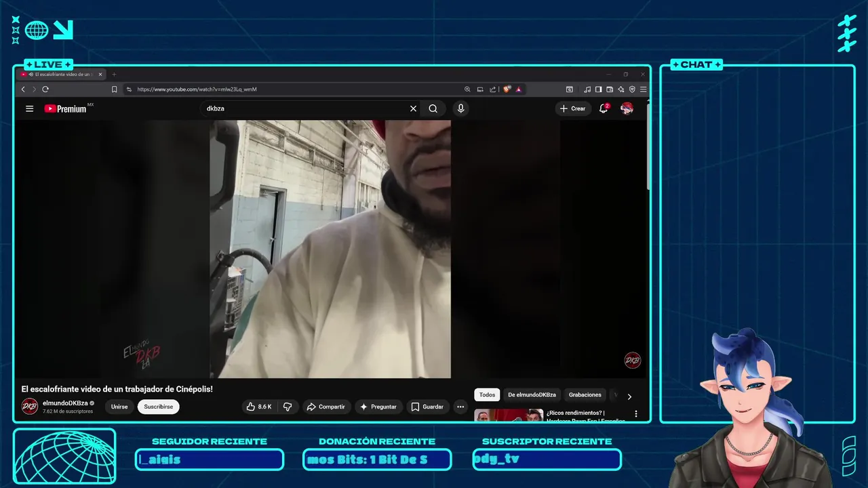The width and height of the screenshot is (868, 488).
Task: Like the video with 8.6 K
Action: 260,407
